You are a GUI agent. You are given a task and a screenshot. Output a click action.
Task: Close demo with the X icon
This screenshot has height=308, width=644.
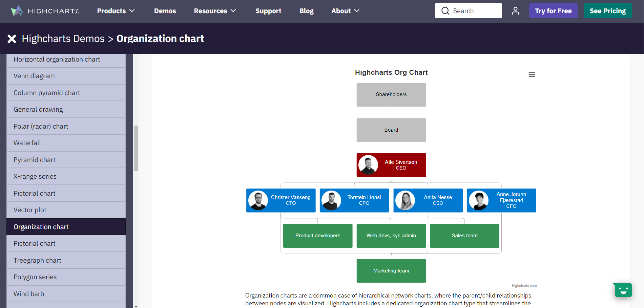12,39
